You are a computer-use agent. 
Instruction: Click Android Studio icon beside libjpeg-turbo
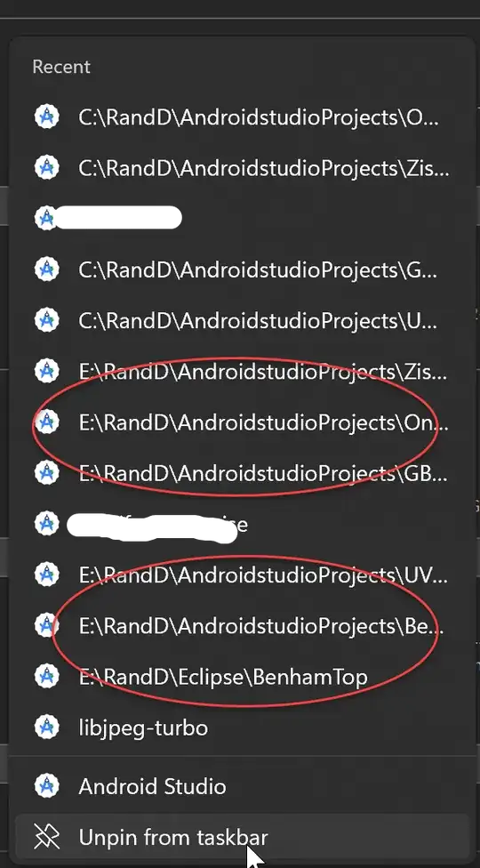[46, 727]
